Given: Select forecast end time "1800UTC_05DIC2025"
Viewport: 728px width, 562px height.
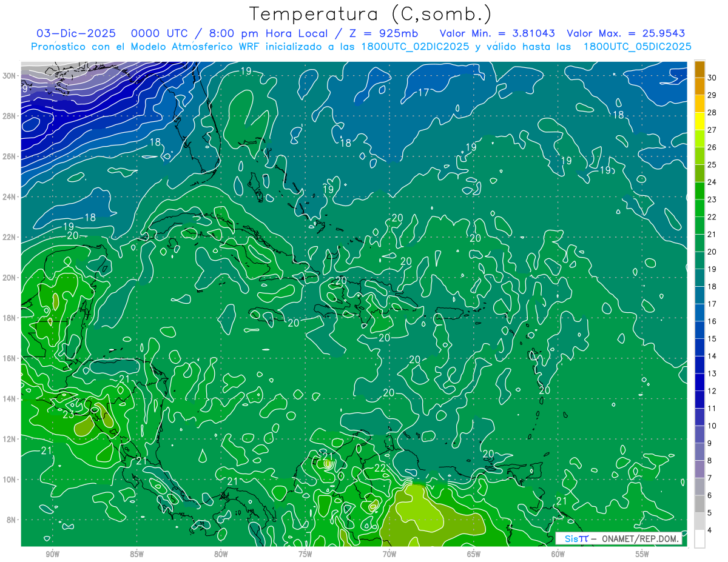Looking at the screenshot, I should click(637, 47).
